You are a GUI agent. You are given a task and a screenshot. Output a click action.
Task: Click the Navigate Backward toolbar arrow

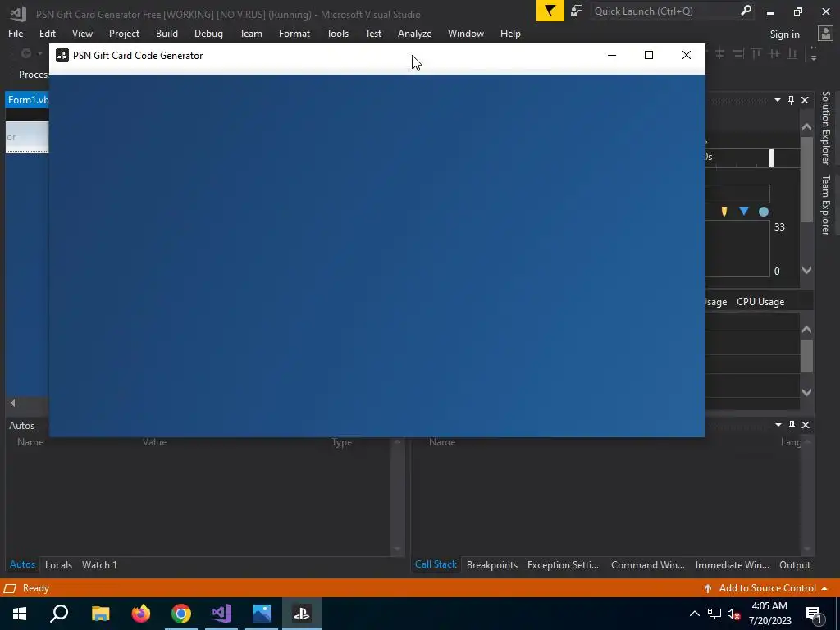click(25, 53)
